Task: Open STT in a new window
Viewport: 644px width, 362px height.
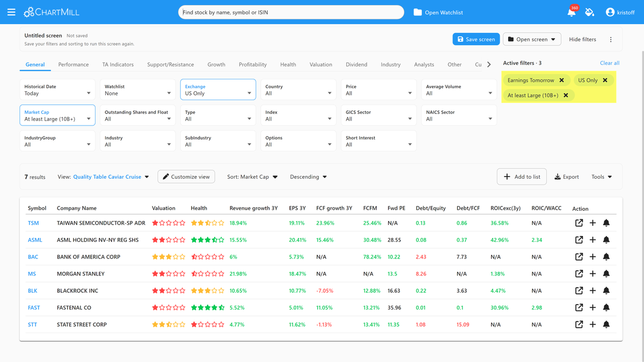Action: click(x=579, y=324)
